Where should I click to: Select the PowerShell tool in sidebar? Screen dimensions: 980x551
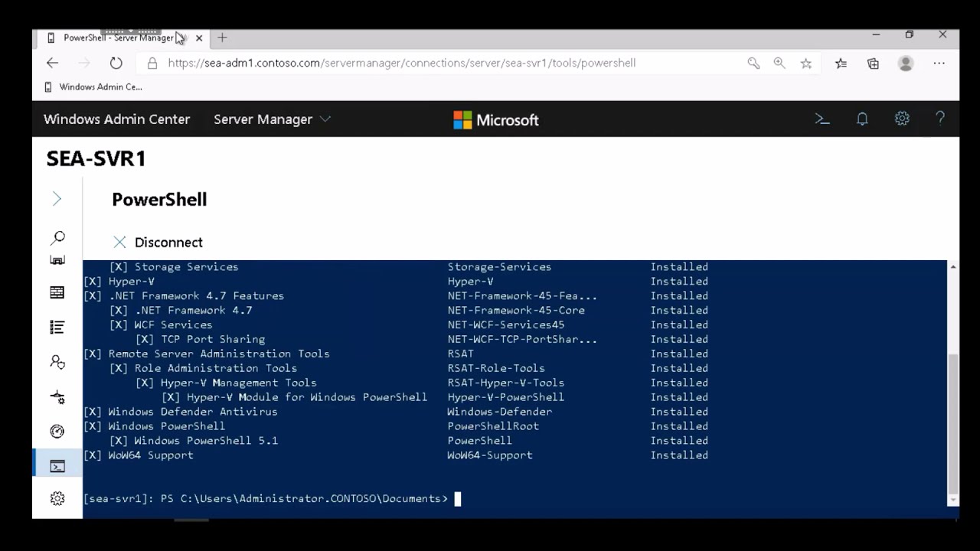57,466
